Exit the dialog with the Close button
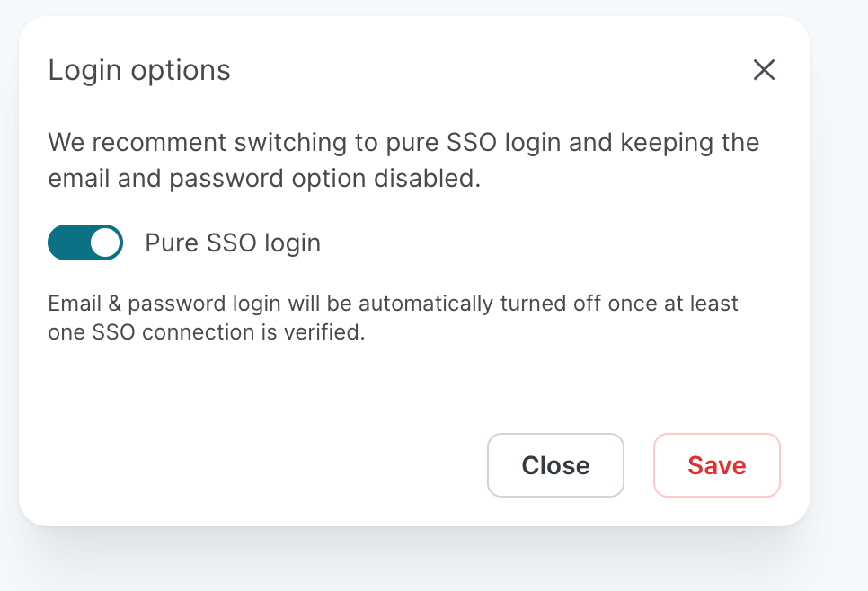 click(555, 465)
